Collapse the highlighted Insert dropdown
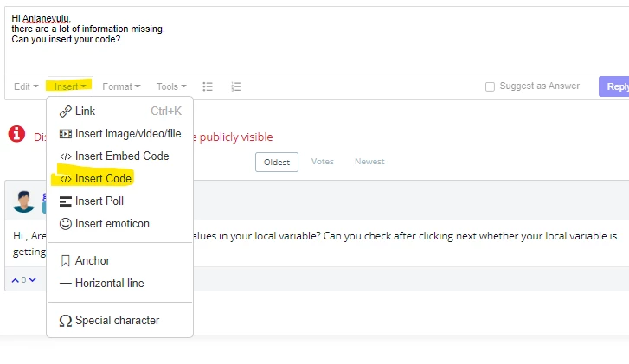Screen dimensions: 629x364 [x=70, y=86]
